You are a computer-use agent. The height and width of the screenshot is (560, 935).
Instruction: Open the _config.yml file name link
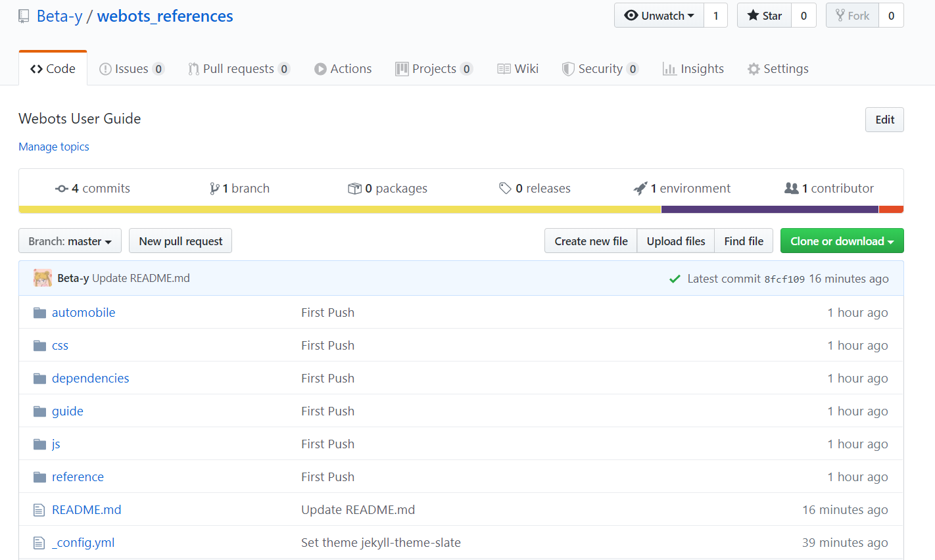coord(84,542)
